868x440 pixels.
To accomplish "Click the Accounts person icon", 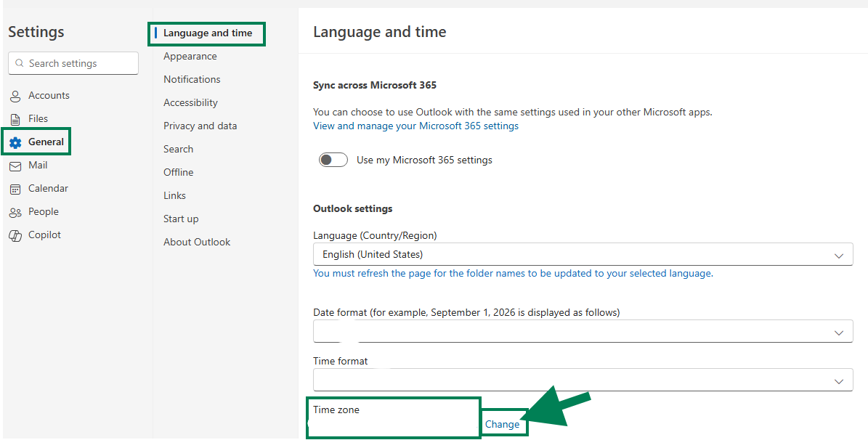I will tap(15, 97).
